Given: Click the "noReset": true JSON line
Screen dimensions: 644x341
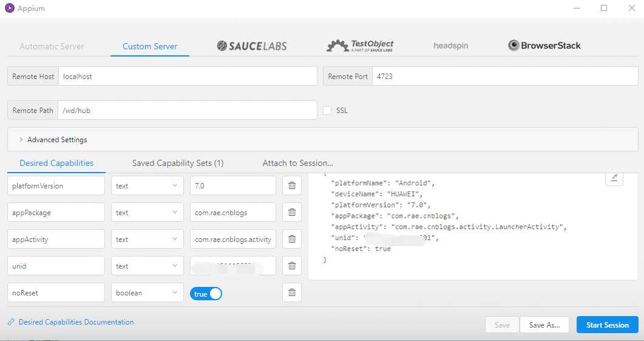Looking at the screenshot, I should click(361, 249).
